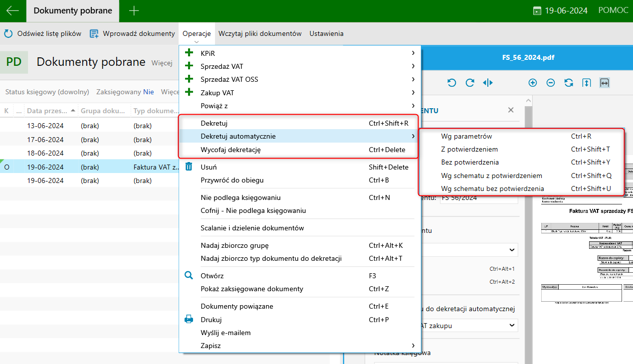
Task: Open the document group dropdown in side panel
Action: 512,249
